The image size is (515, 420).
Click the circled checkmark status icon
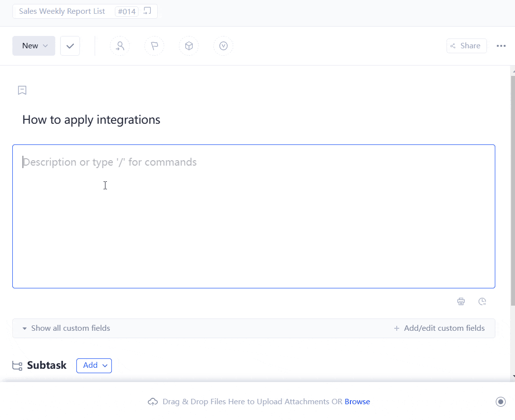point(223,45)
